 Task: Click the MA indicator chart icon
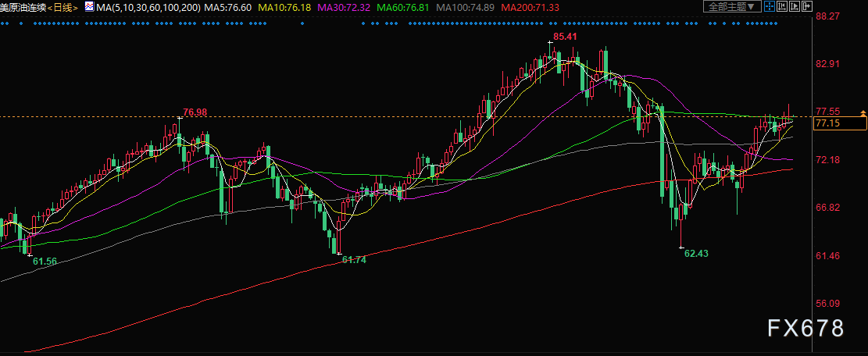click(x=90, y=6)
